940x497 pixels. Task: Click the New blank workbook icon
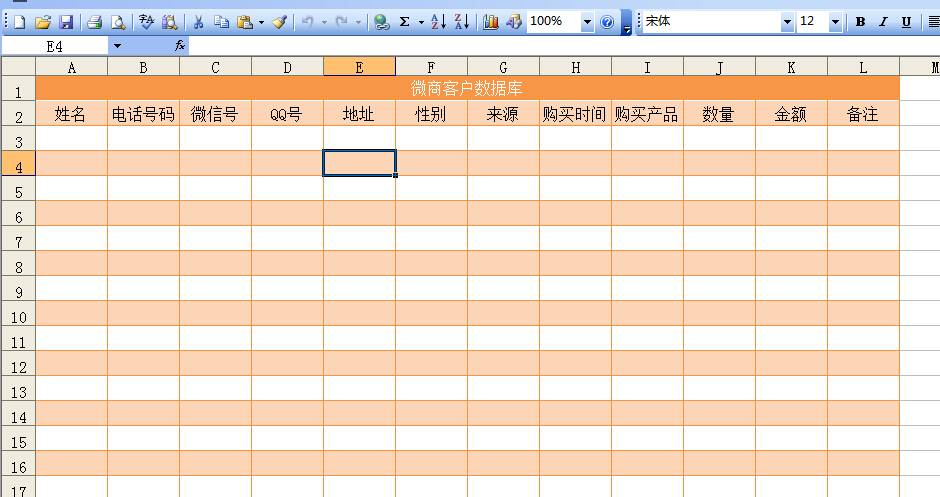[x=19, y=22]
